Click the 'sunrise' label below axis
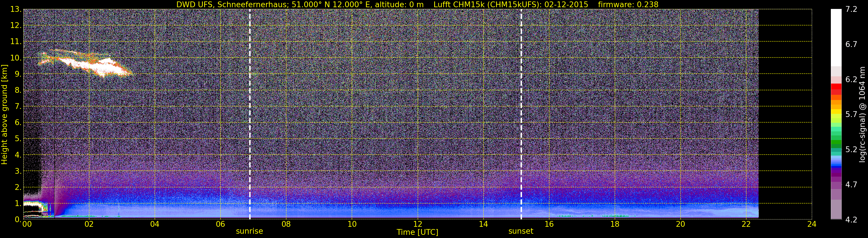The image size is (868, 238). click(x=249, y=231)
